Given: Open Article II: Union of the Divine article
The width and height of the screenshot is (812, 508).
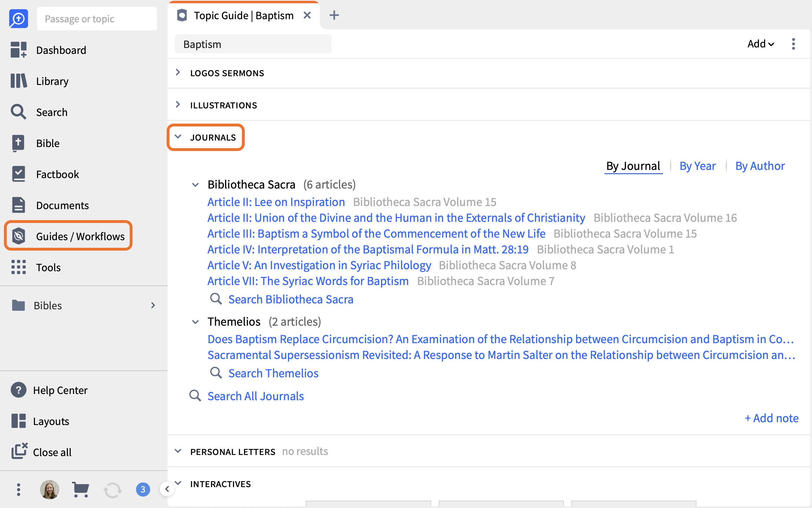Looking at the screenshot, I should pyautogui.click(x=396, y=218).
